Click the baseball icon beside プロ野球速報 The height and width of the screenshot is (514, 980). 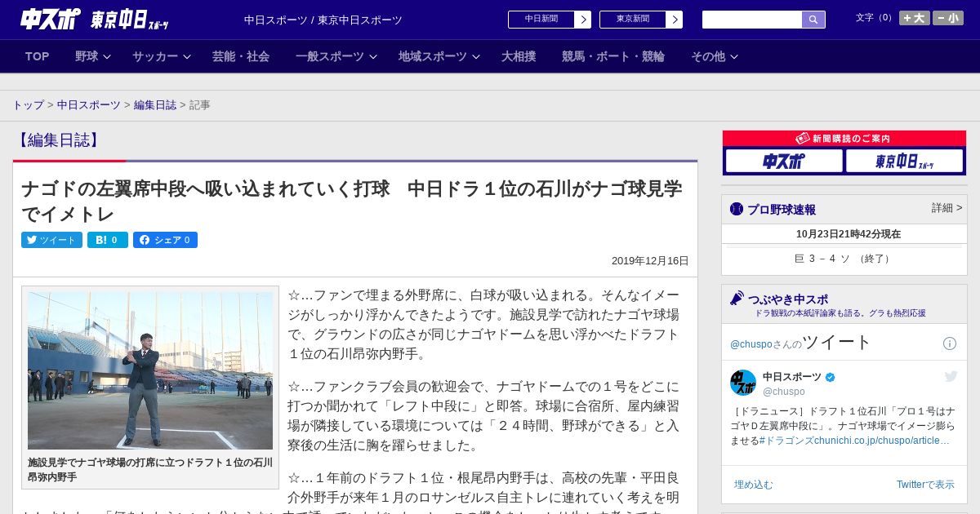click(737, 209)
